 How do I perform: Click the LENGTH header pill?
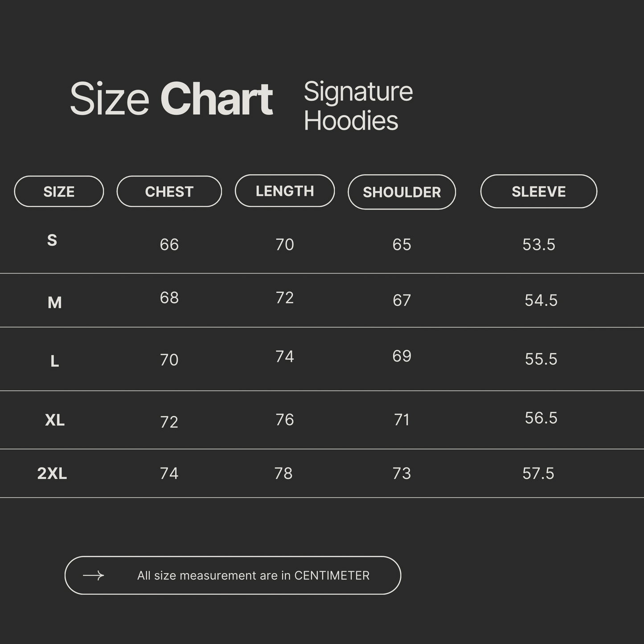[285, 191]
